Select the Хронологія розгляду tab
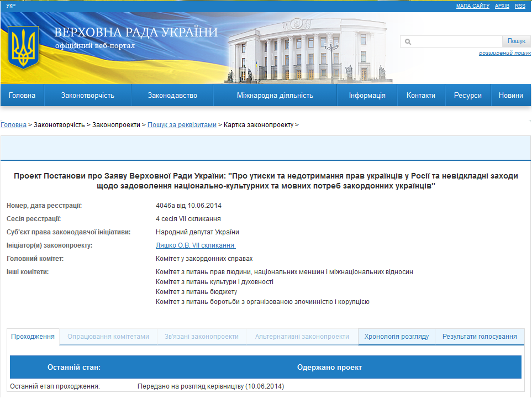Viewport: 532px width, 414px height. click(x=397, y=337)
